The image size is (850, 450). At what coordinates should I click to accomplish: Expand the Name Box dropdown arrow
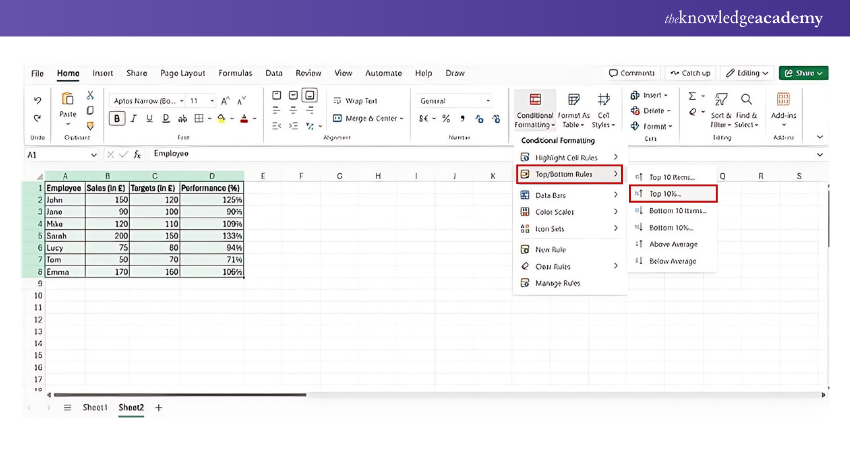pyautogui.click(x=94, y=155)
